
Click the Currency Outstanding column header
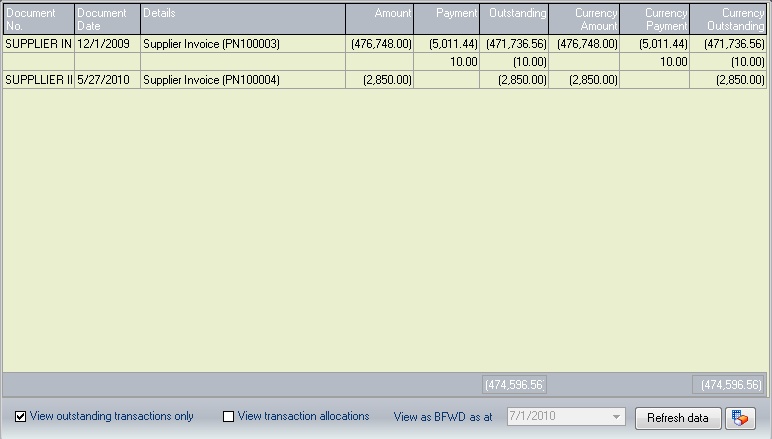click(x=729, y=19)
